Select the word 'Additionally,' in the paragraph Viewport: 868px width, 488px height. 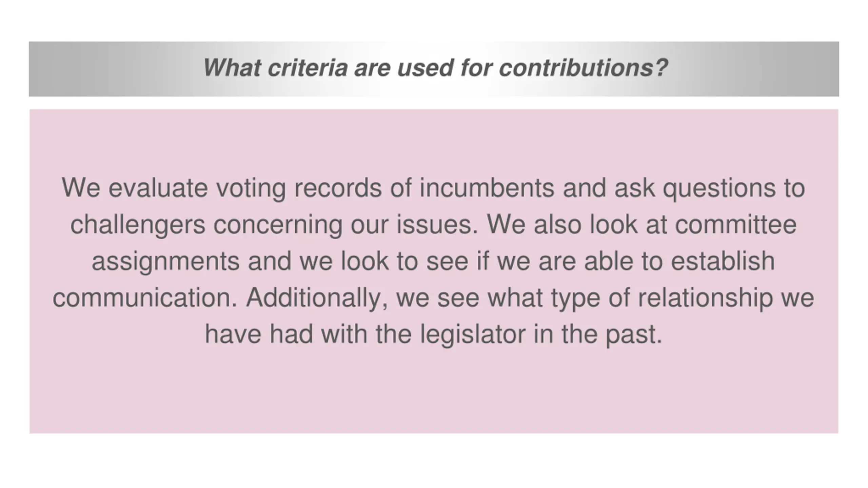point(317,298)
